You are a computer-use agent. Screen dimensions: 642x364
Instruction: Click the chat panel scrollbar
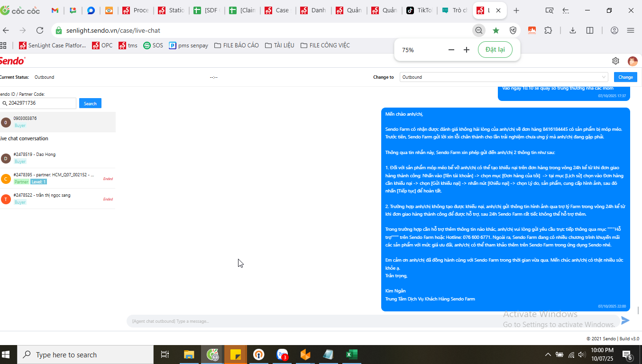[638, 310]
